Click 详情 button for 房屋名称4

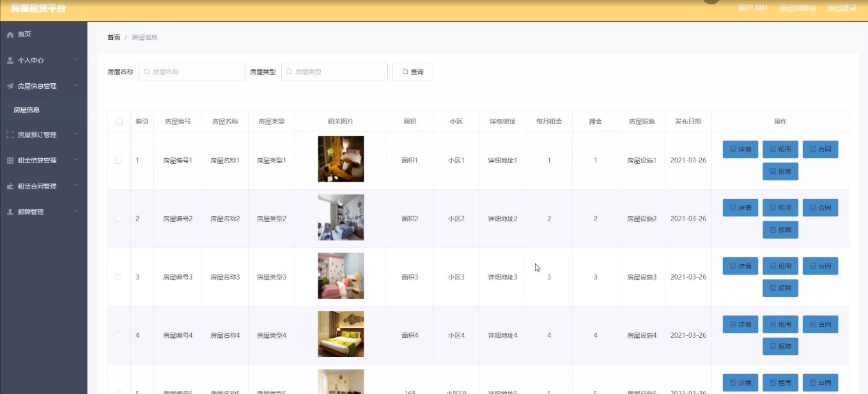[x=740, y=324]
